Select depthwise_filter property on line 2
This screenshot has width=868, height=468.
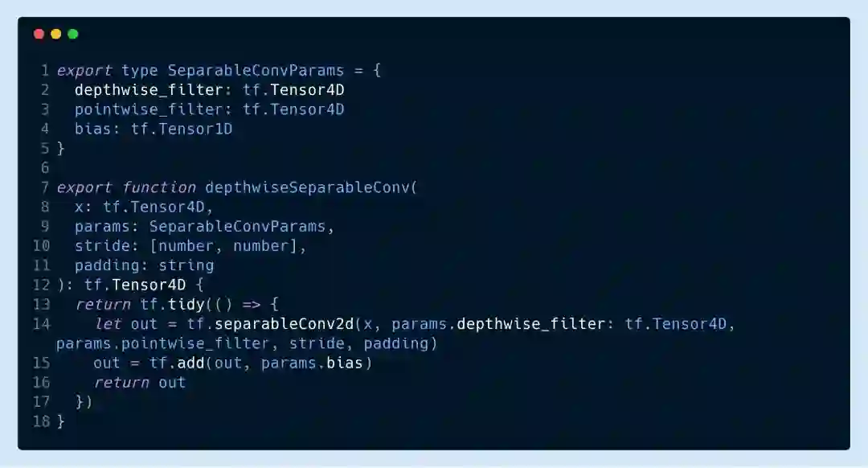[x=149, y=90]
